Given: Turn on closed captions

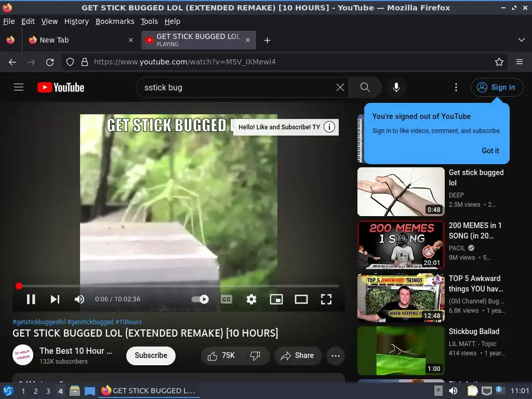Looking at the screenshot, I should pos(227,299).
